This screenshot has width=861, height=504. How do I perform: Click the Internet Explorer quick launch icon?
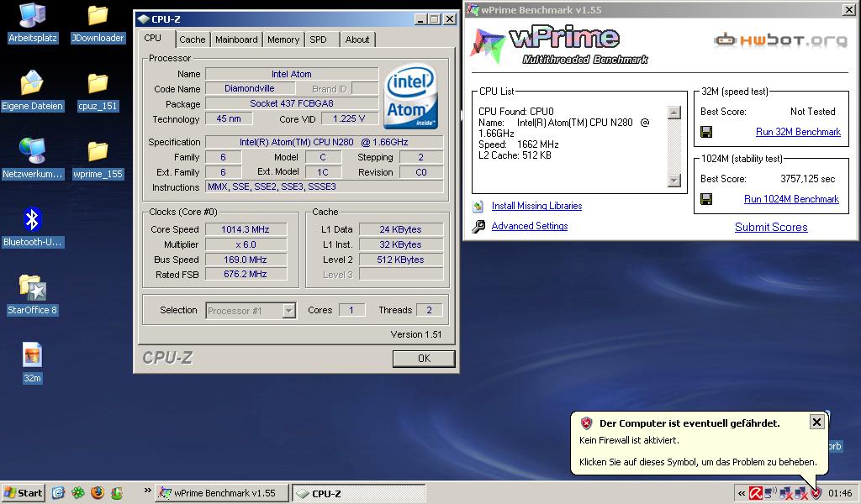[x=58, y=492]
